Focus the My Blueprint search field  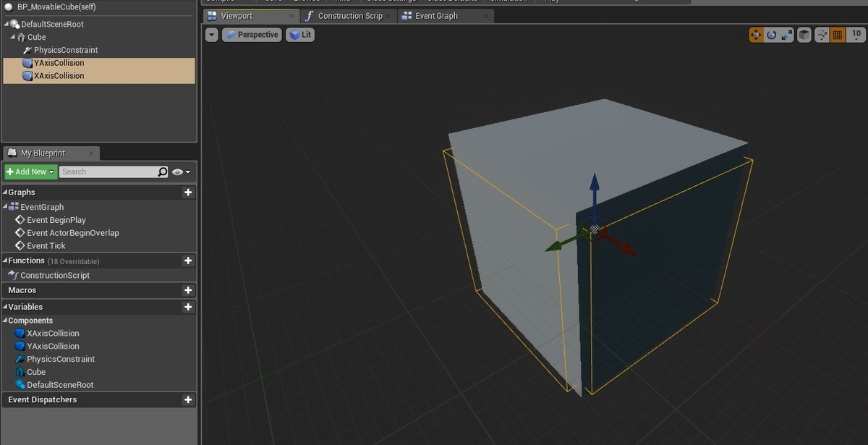[109, 171]
